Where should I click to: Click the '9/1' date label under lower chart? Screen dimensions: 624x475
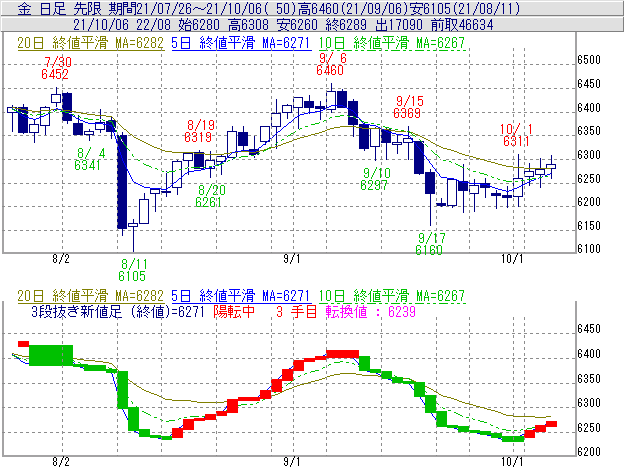292,461
